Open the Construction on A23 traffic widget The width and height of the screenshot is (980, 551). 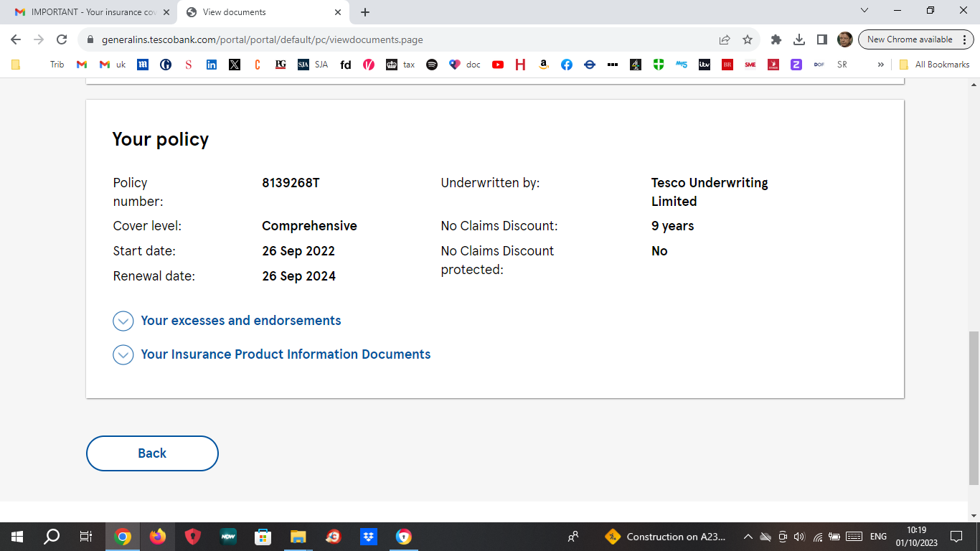point(666,537)
